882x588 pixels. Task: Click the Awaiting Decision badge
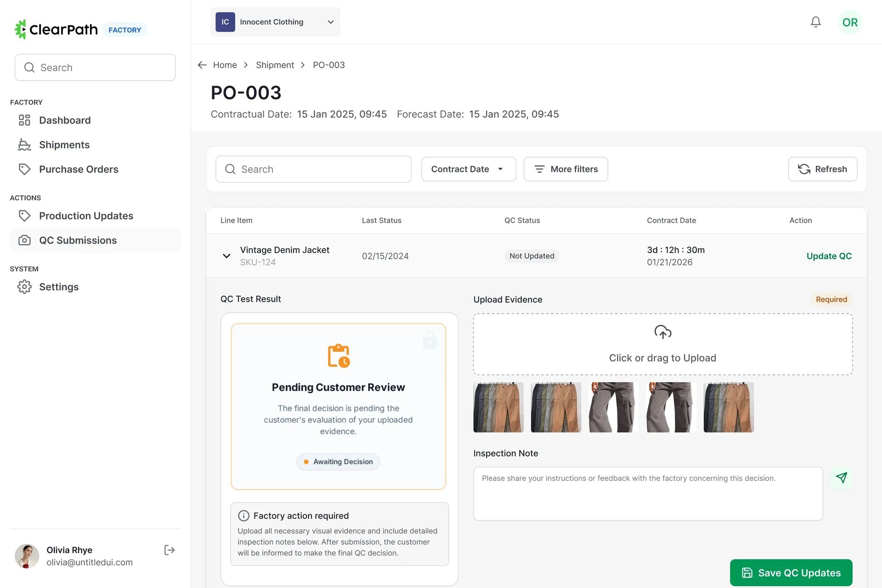pyautogui.click(x=338, y=462)
